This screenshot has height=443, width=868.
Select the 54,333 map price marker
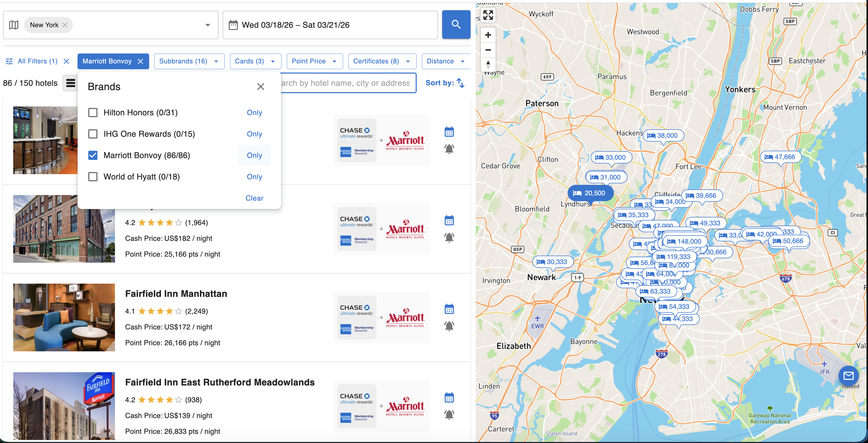(675, 307)
